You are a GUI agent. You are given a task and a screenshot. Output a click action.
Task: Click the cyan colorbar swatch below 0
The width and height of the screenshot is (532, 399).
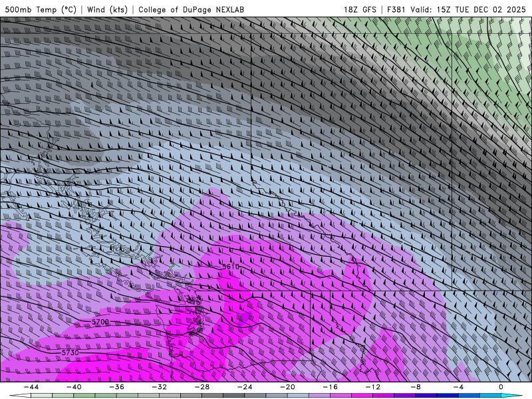click(511, 396)
